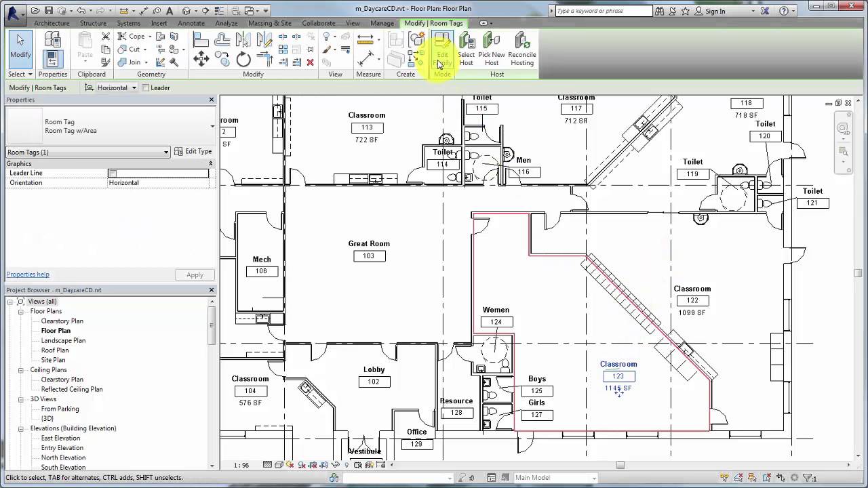Click the Reconcile Hosting icon

522,49
